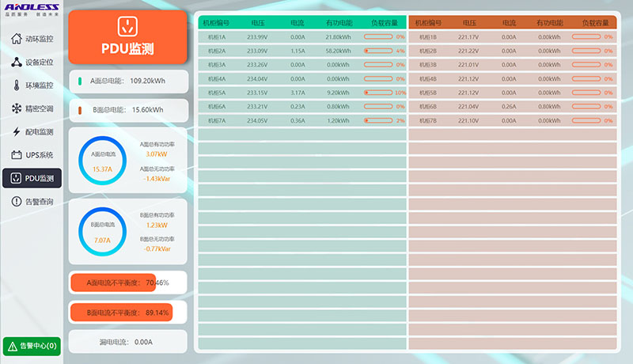This screenshot has width=633, height=364.
Task: Click the 机柜2A load capacity bar
Action: (x=377, y=51)
